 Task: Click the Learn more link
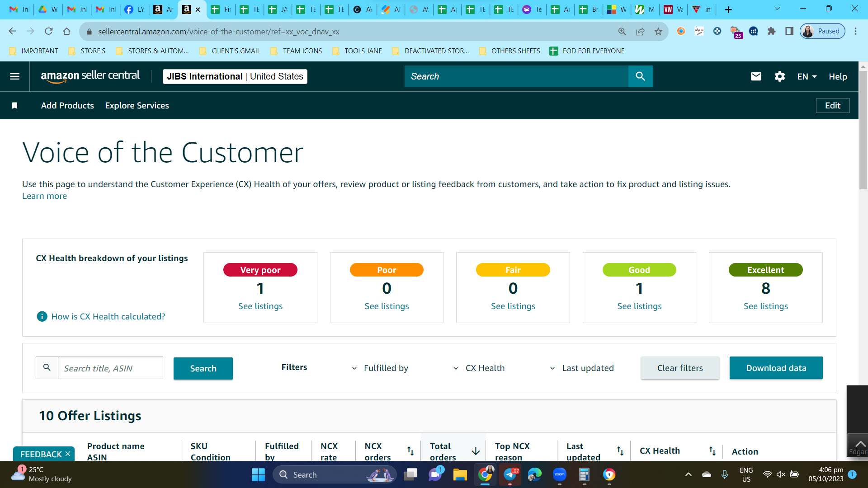[x=44, y=196]
